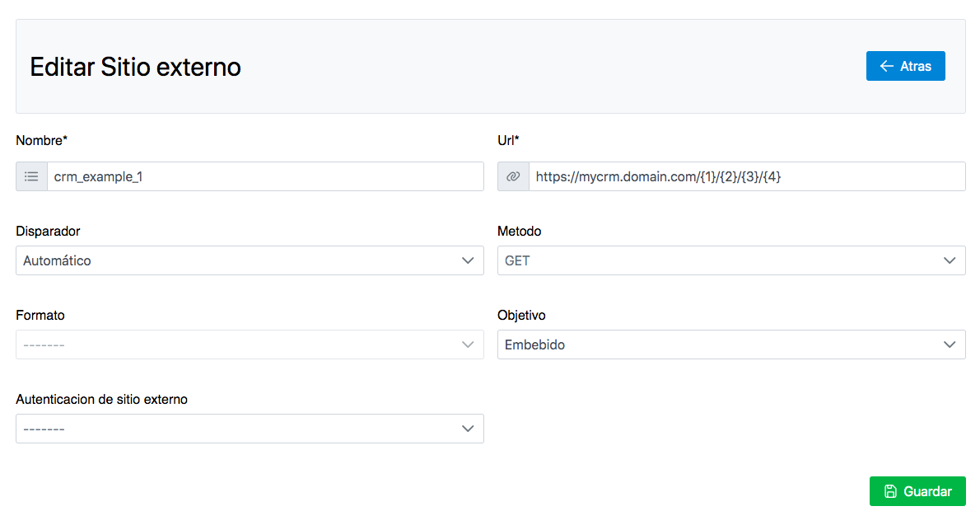
Task: Click the left arrow icon in Atras button
Action: coord(887,66)
